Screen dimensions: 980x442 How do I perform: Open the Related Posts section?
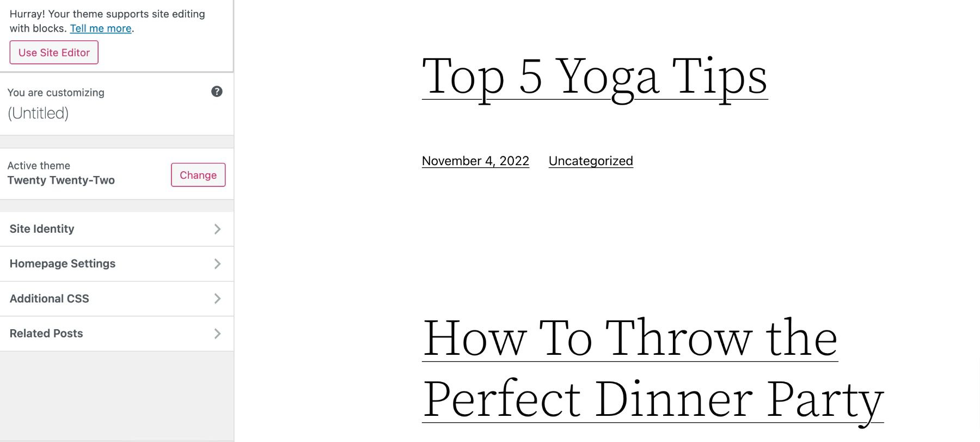(x=46, y=334)
